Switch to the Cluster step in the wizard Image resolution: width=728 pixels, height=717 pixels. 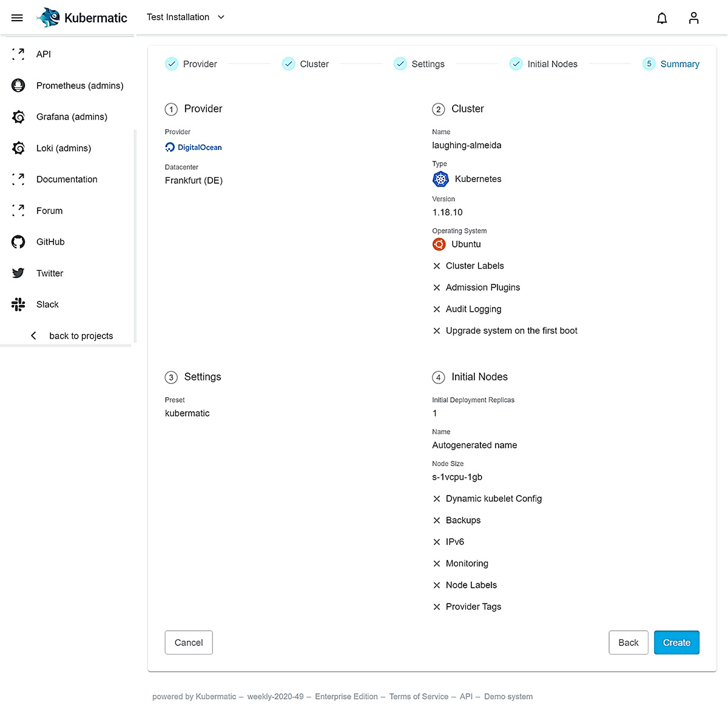click(x=305, y=64)
